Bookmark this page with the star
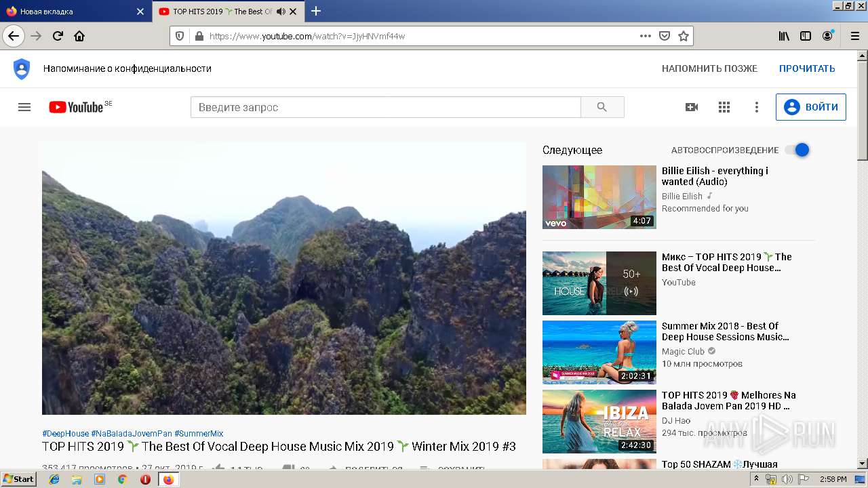Image resolution: width=868 pixels, height=488 pixels. [x=684, y=36]
